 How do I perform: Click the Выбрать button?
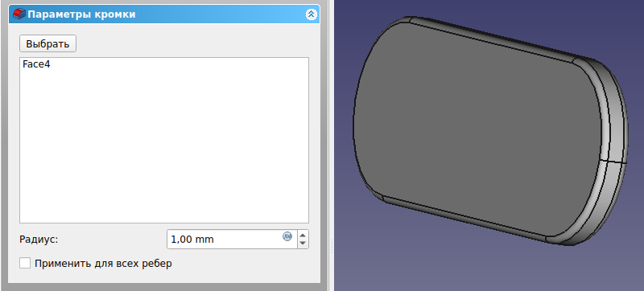(x=47, y=44)
